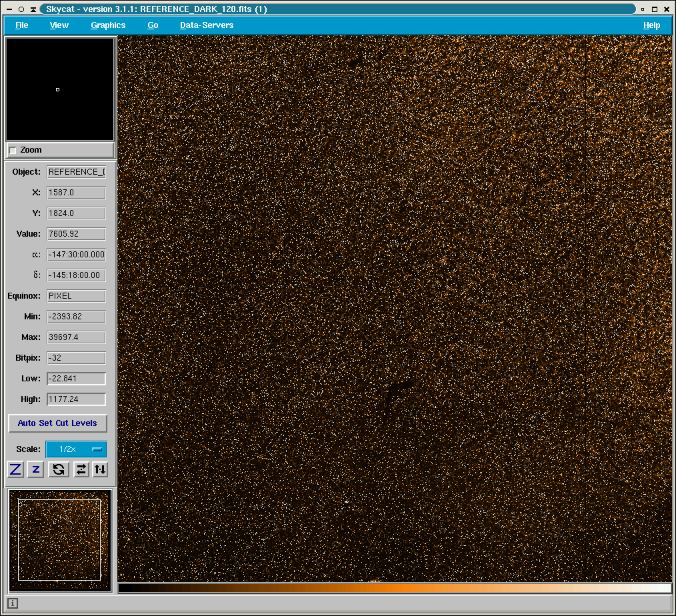Open the Go menu
This screenshot has height=616, width=676.
coord(153,25)
